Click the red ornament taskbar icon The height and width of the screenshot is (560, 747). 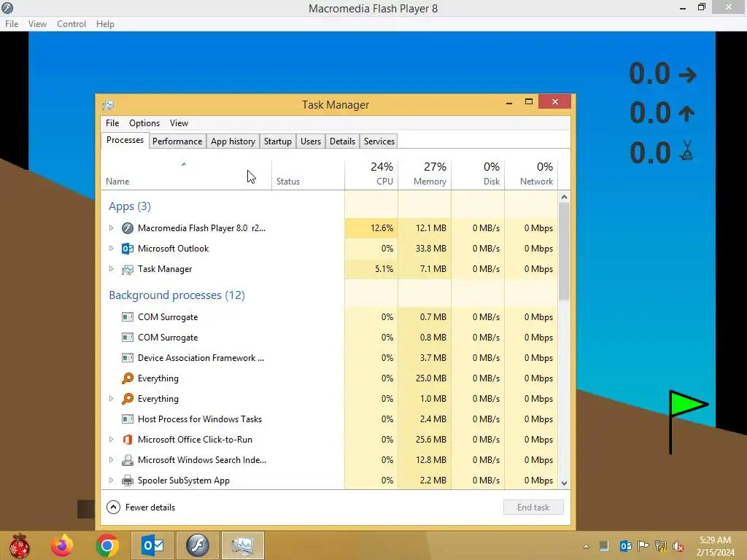tap(19, 545)
